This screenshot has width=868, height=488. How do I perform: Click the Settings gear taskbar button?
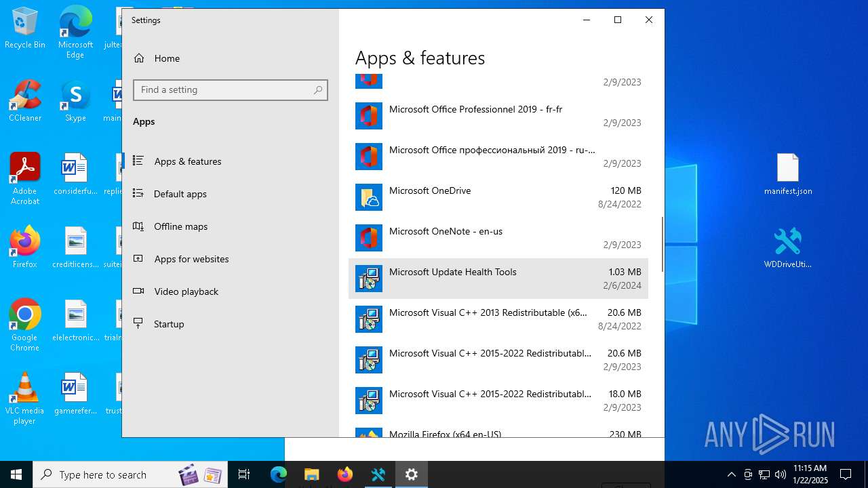coord(412,474)
